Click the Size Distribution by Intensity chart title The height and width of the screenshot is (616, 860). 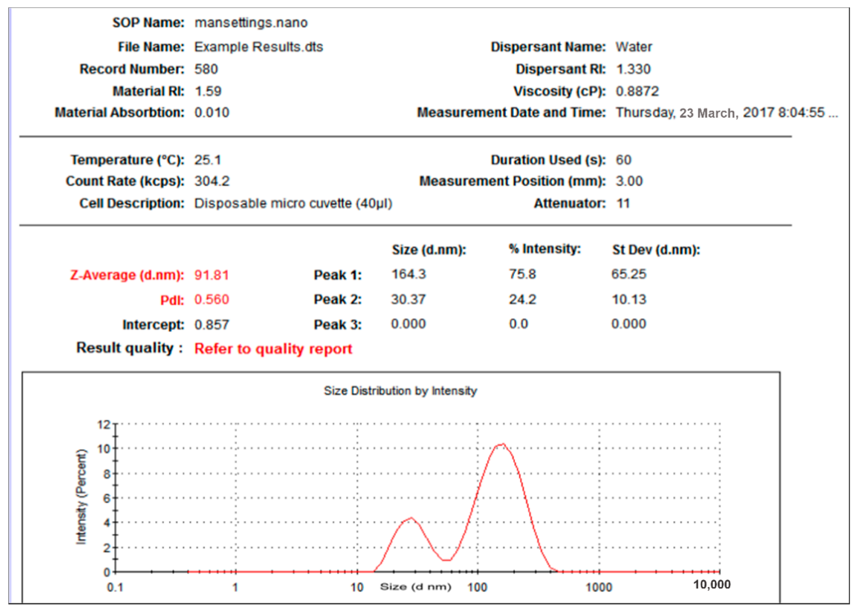(400, 390)
